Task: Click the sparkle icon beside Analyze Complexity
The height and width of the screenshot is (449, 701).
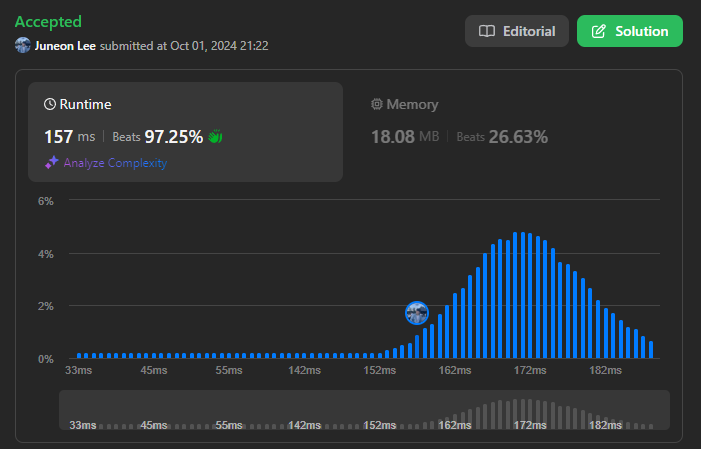Action: (52, 162)
